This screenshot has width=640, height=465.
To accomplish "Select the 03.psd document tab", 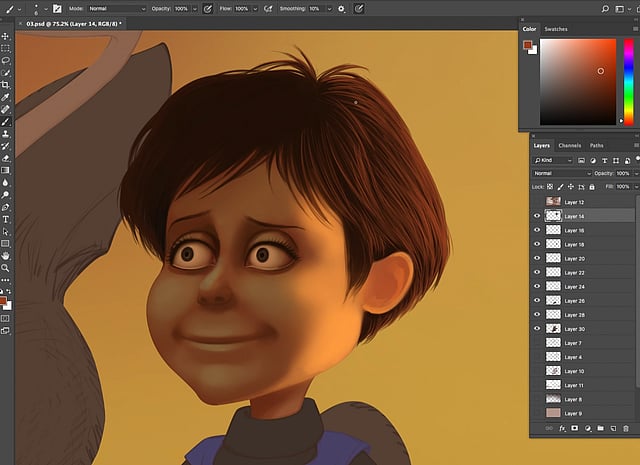I will point(74,24).
